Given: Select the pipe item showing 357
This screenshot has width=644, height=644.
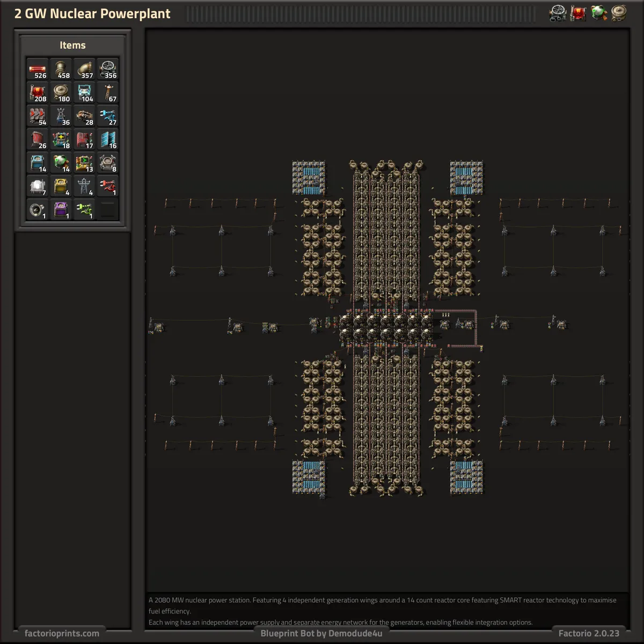Looking at the screenshot, I should 84,69.
